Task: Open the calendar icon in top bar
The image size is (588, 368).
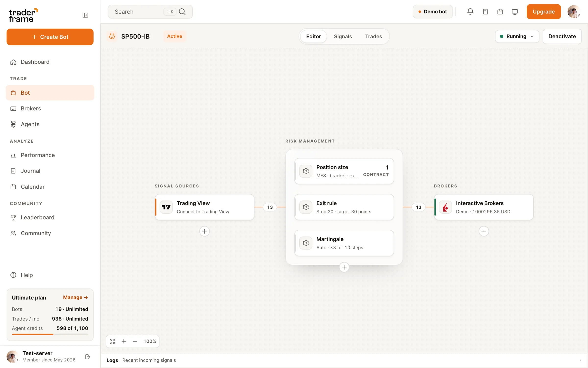Action: tap(500, 12)
